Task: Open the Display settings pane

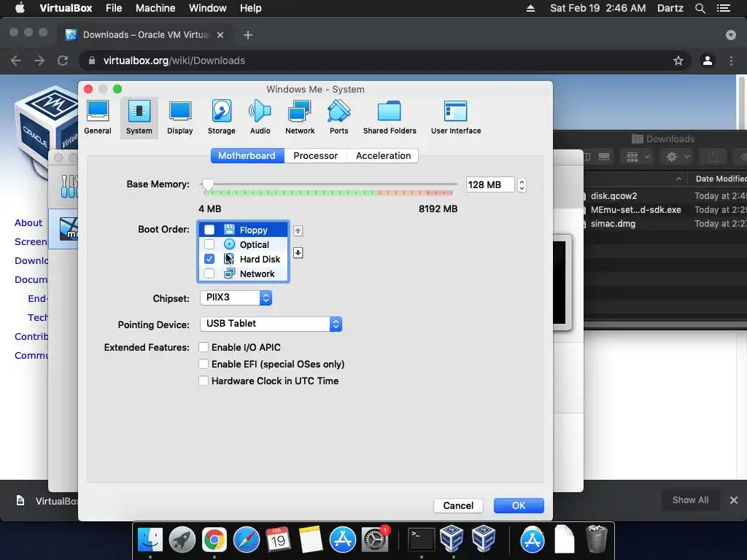Action: pyautogui.click(x=179, y=117)
